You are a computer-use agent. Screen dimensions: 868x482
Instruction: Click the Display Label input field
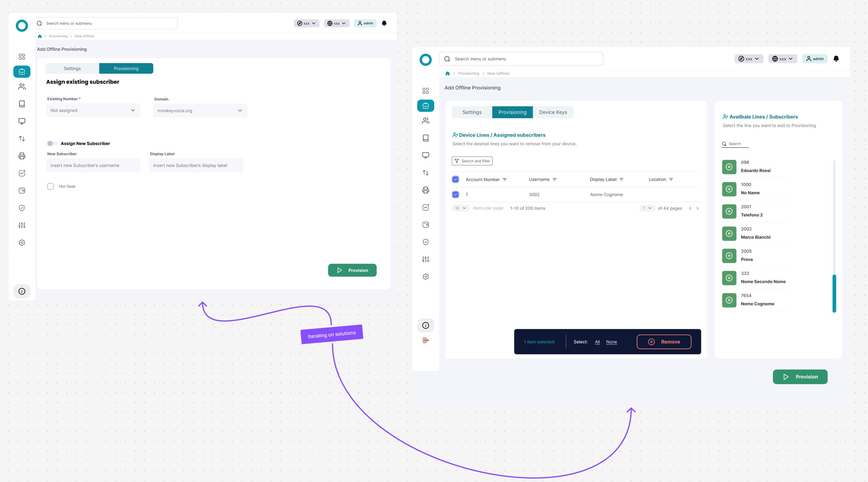196,165
